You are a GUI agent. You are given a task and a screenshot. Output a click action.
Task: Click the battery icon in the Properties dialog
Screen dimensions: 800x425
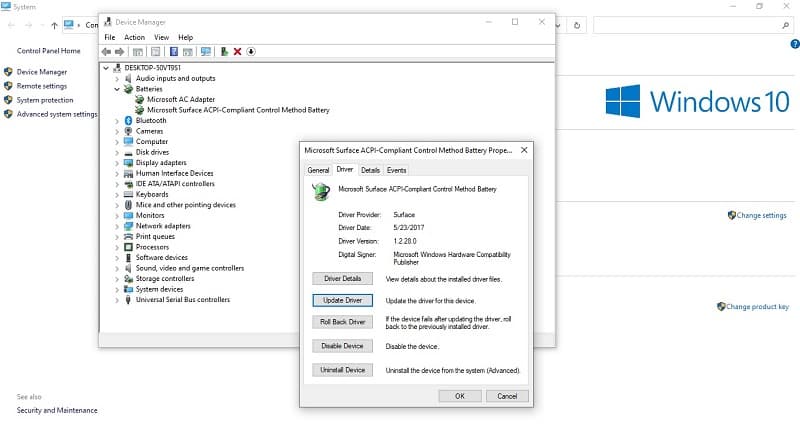tap(321, 192)
